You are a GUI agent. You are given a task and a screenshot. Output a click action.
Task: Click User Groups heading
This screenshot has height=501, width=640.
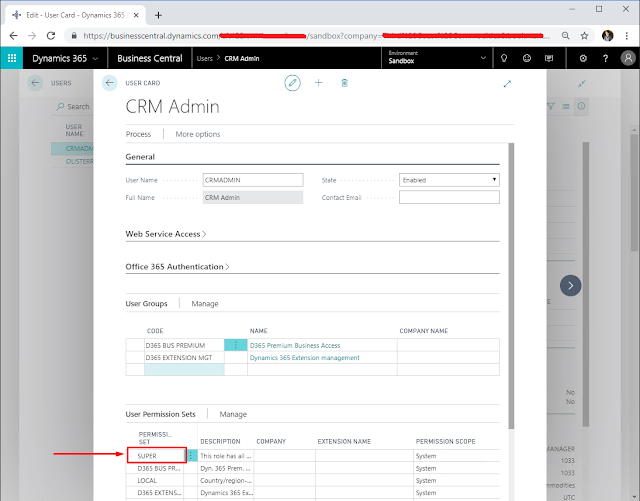pyautogui.click(x=146, y=303)
